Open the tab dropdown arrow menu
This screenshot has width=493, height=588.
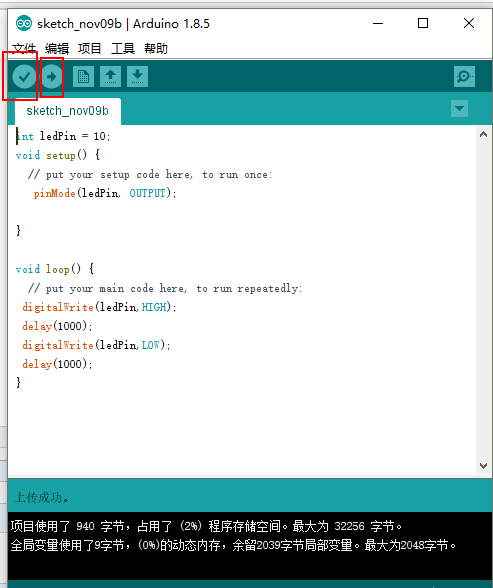(459, 109)
